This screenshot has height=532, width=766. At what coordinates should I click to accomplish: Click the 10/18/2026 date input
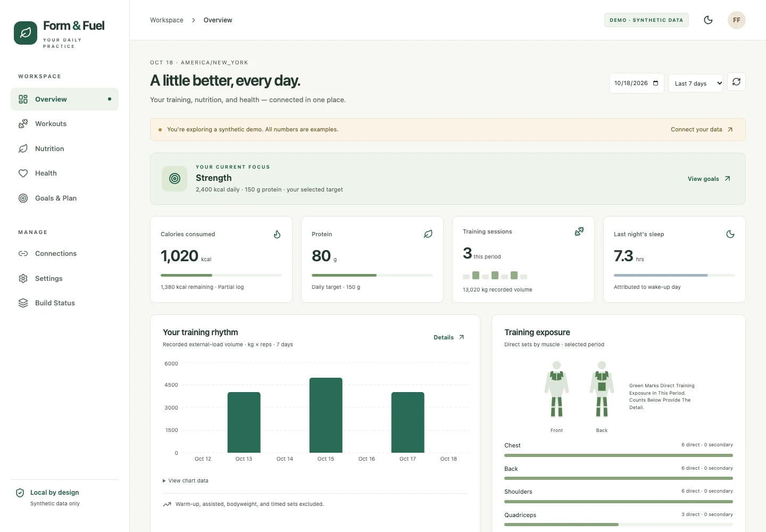pyautogui.click(x=637, y=83)
